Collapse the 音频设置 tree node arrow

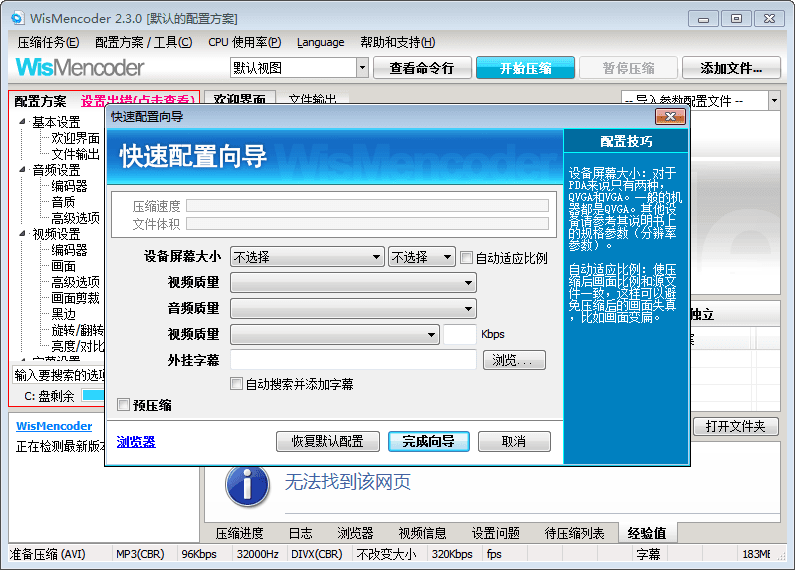tap(23, 170)
